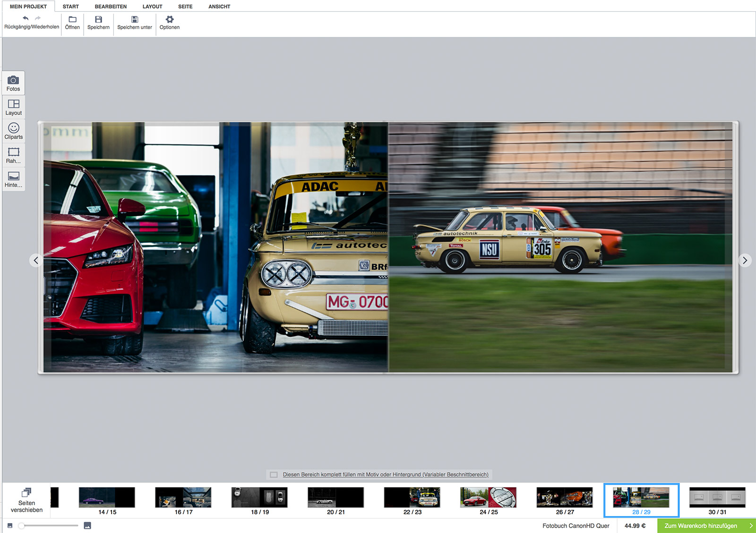Open the Fotos panel
756x533 pixels.
pyautogui.click(x=13, y=83)
